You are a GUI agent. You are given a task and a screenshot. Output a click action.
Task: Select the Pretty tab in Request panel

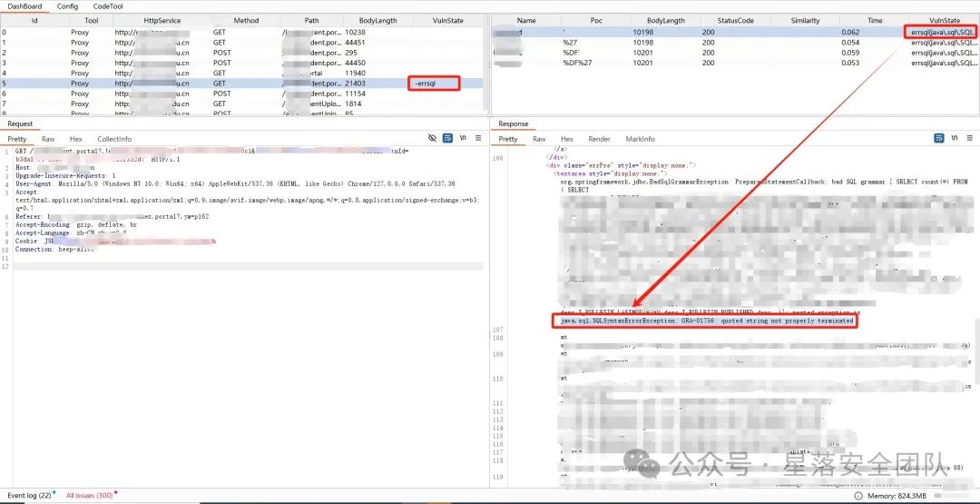(17, 139)
